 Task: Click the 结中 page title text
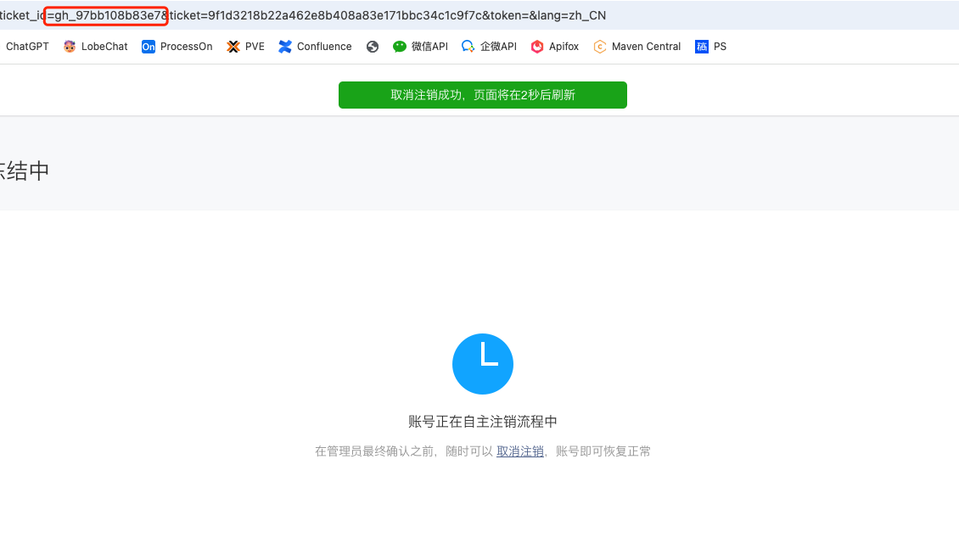[x=25, y=171]
